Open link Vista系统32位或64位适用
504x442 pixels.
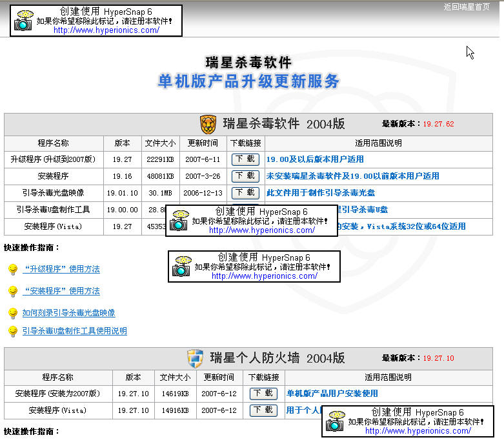pyautogui.click(x=416, y=226)
